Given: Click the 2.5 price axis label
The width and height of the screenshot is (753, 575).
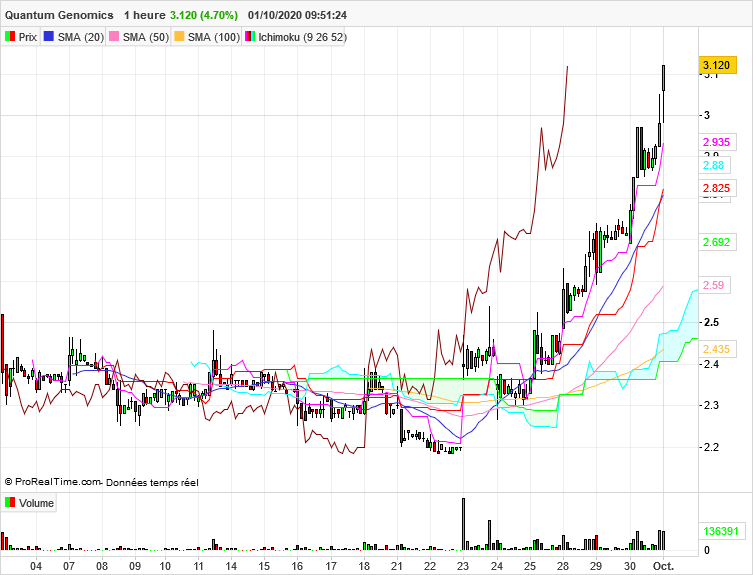Looking at the screenshot, I should pos(711,322).
